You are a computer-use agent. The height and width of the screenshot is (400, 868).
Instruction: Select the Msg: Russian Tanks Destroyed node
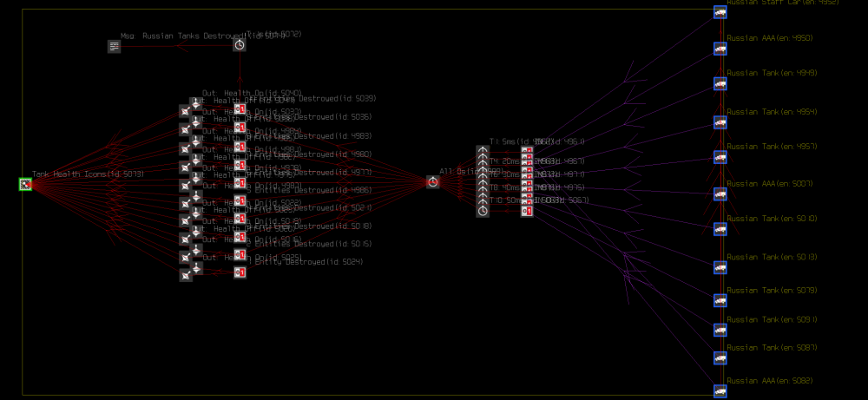114,47
